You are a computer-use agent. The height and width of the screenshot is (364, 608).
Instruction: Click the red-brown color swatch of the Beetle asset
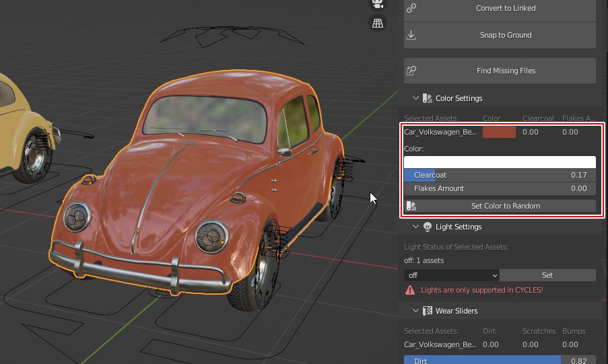coord(499,132)
